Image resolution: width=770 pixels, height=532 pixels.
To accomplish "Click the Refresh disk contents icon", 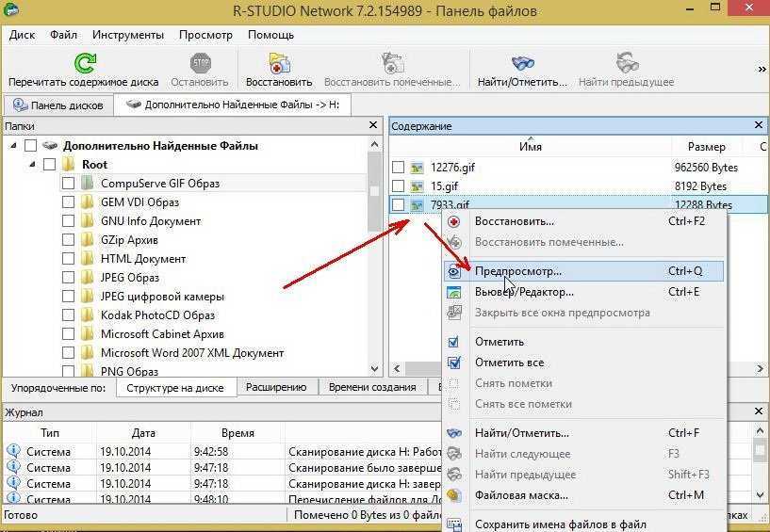I will point(85,63).
